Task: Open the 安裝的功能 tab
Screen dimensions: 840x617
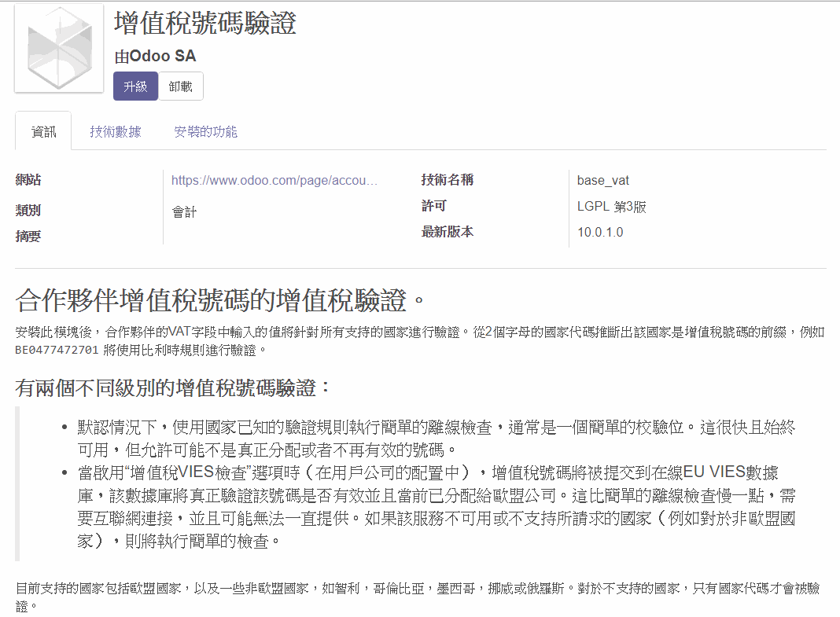Action: [206, 131]
